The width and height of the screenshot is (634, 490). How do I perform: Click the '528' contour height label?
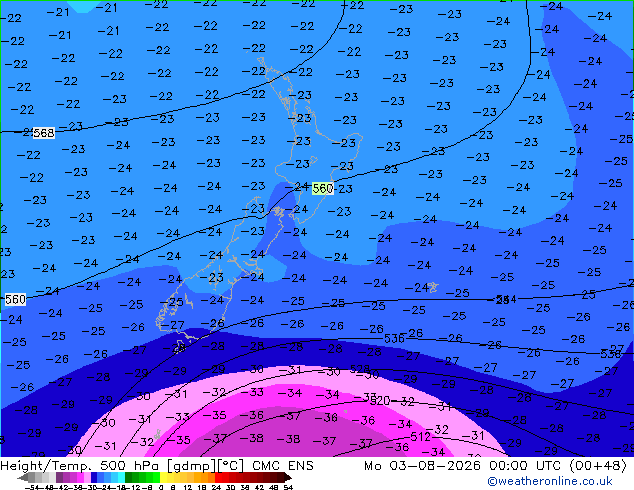coord(359,369)
